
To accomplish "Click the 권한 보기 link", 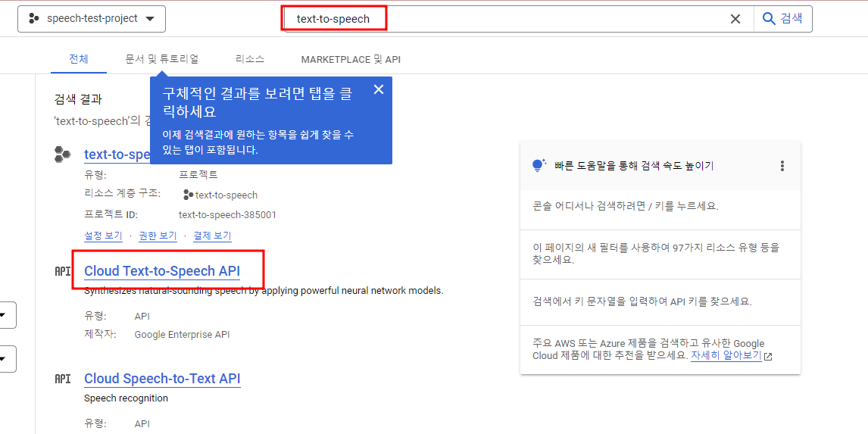I will [158, 236].
